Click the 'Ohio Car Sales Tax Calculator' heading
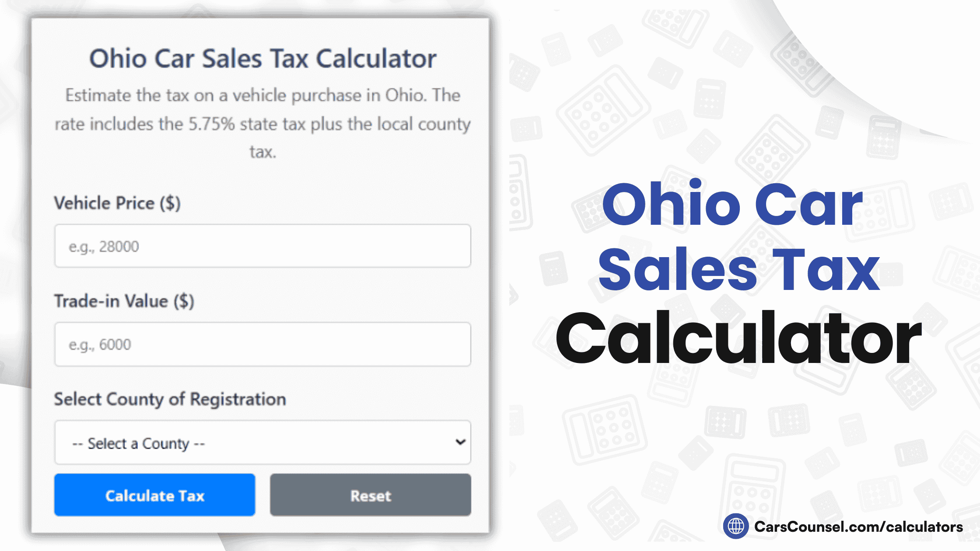 [x=262, y=58]
